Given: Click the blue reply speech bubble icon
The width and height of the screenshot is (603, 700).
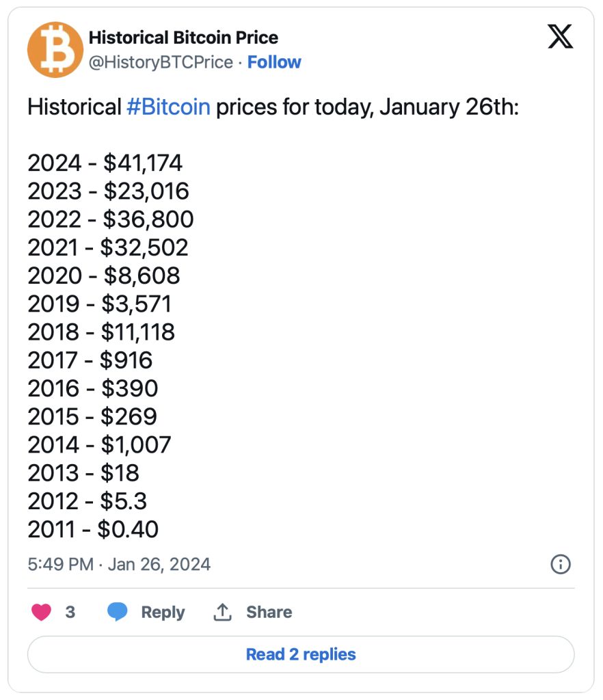Looking at the screenshot, I should 118,612.
